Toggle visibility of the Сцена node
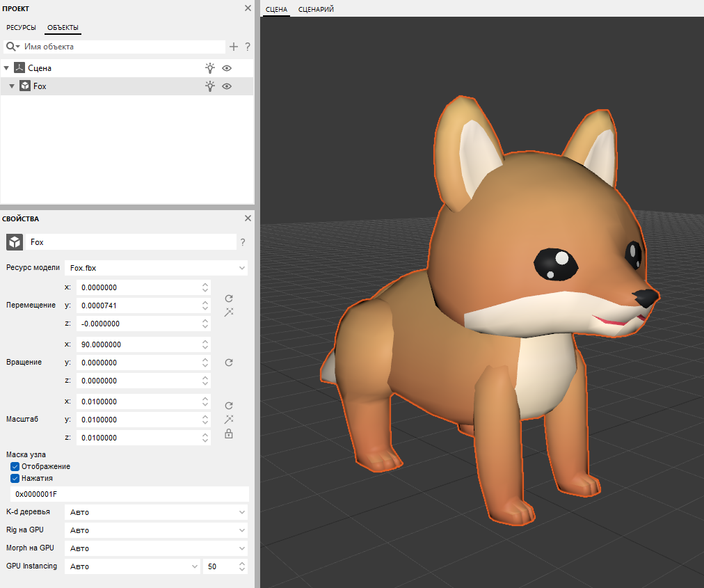Screen dimensions: 704x588 227,67
